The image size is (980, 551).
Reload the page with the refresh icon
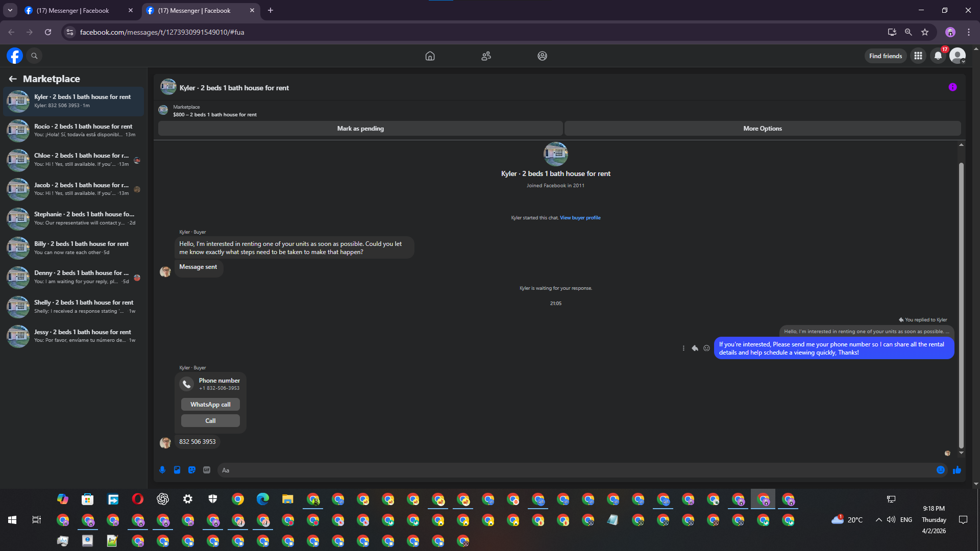click(x=48, y=32)
